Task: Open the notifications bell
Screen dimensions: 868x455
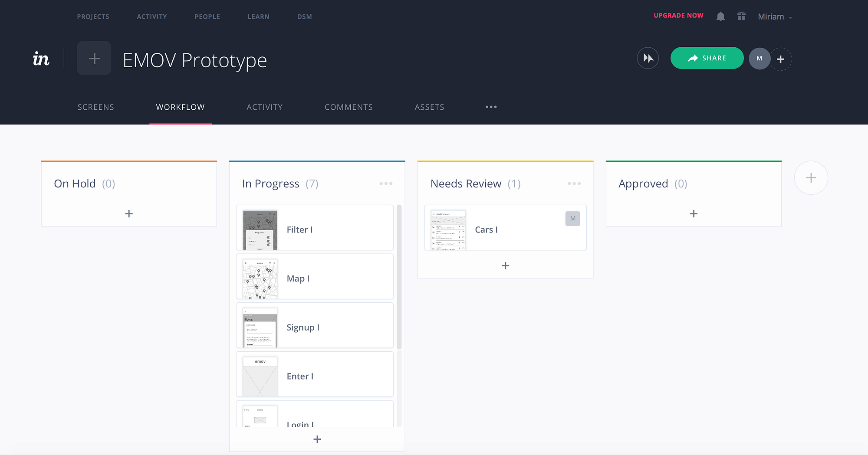Action: coord(720,16)
